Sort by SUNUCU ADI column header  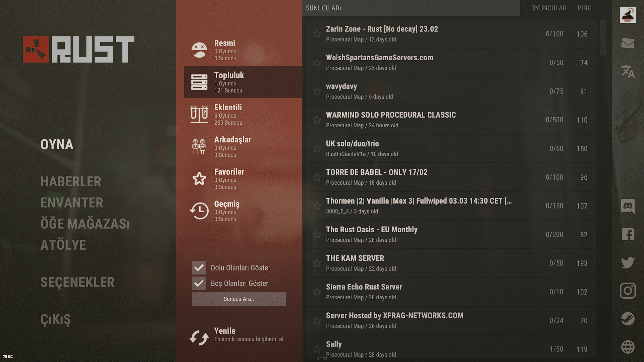[x=323, y=8]
